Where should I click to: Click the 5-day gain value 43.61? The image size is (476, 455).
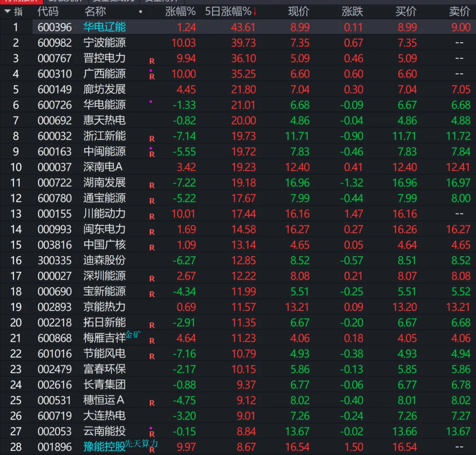[243, 27]
